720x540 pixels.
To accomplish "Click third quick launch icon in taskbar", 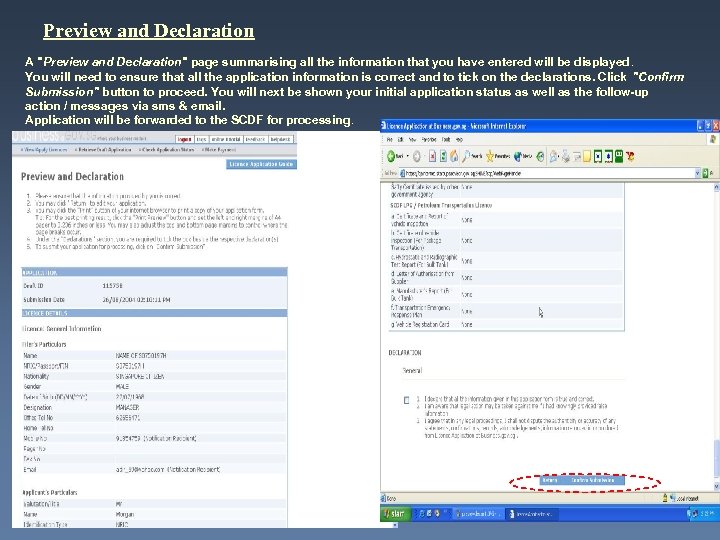I will 438,513.
